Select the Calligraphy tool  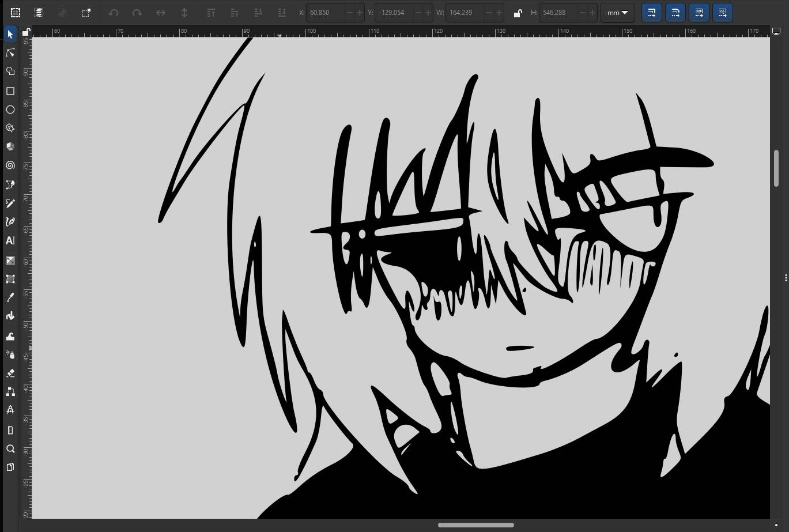10,222
